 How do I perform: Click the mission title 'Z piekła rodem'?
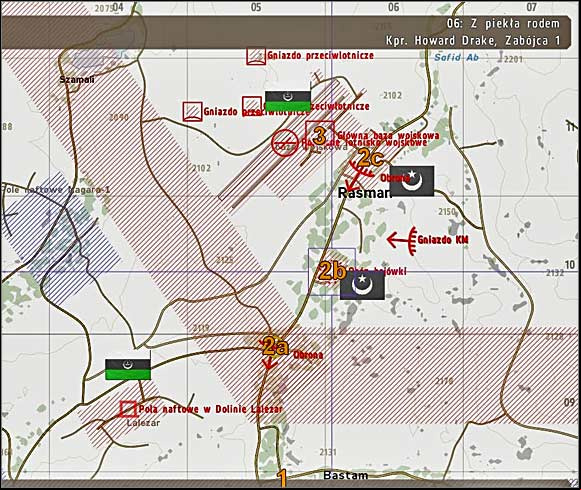pos(503,24)
